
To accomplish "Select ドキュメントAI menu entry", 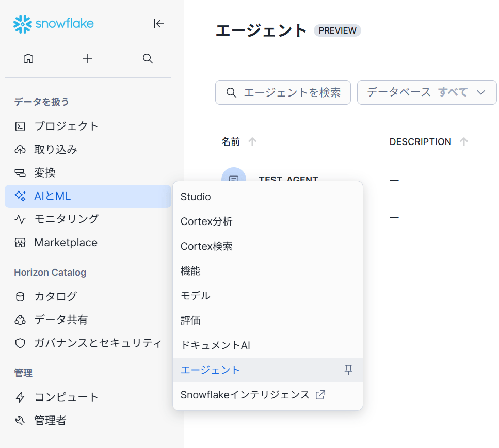I will pos(215,345).
